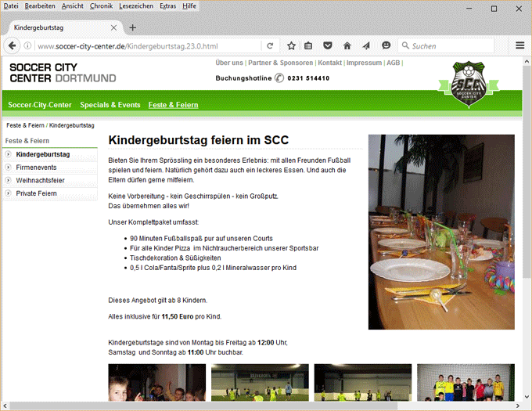Viewport: 532px width, 411px height.
Task: Click the heading Kindergeburtstag feiern im SCC
Action: [x=199, y=140]
